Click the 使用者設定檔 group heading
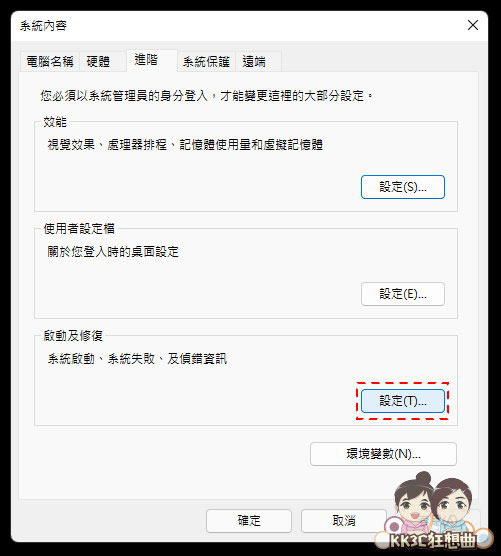Image resolution: width=501 pixels, height=556 pixels. (79, 229)
